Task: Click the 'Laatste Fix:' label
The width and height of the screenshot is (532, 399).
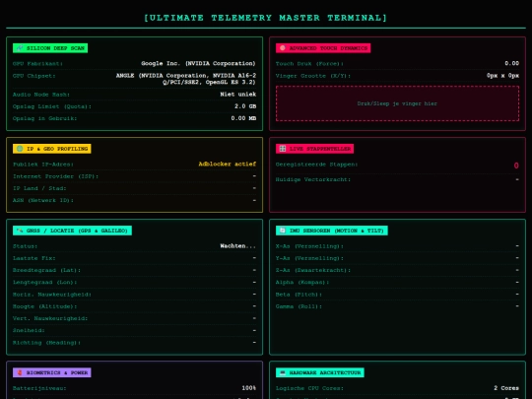Action: (33, 258)
